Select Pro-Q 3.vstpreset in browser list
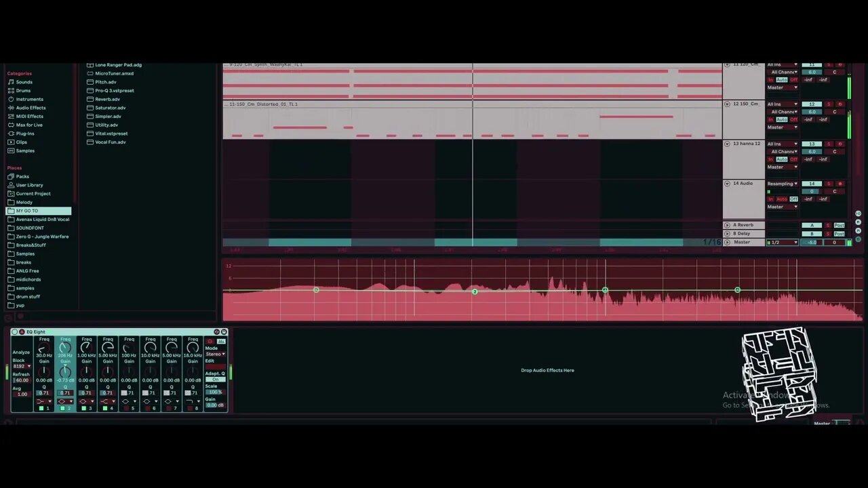The height and width of the screenshot is (488, 868). tap(110, 90)
